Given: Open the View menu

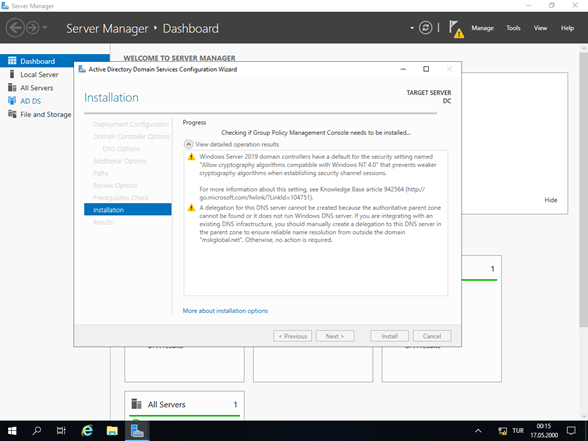Looking at the screenshot, I should 540,28.
